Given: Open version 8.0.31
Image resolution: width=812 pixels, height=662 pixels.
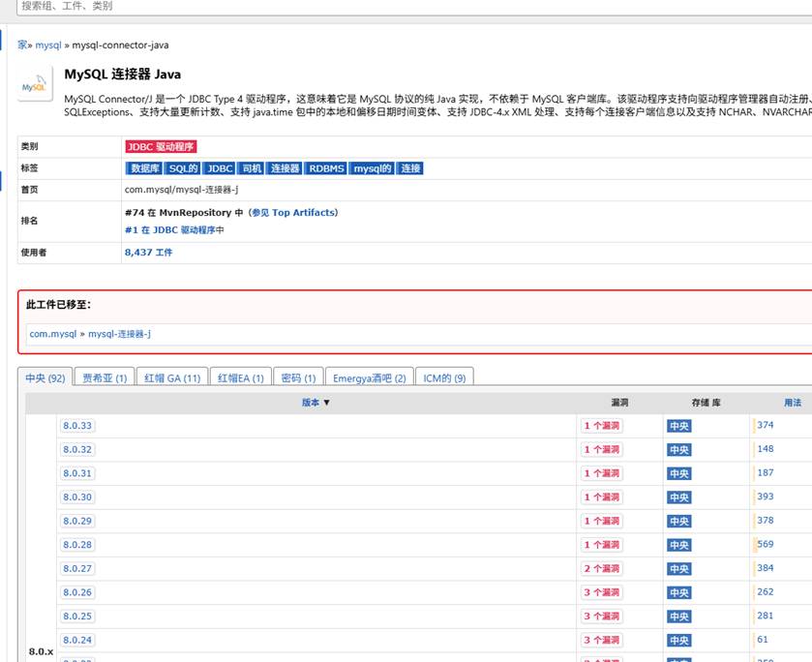Looking at the screenshot, I should [x=77, y=473].
